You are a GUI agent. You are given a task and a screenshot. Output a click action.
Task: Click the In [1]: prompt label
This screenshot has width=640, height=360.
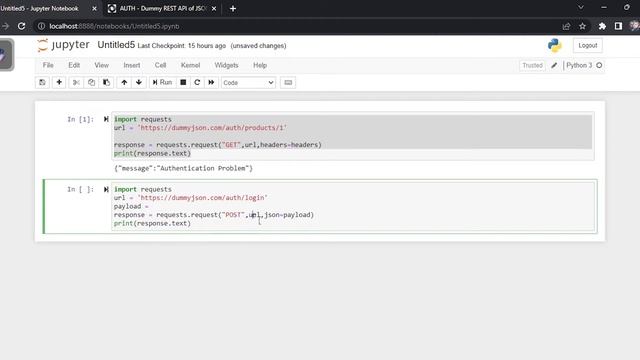coord(80,119)
